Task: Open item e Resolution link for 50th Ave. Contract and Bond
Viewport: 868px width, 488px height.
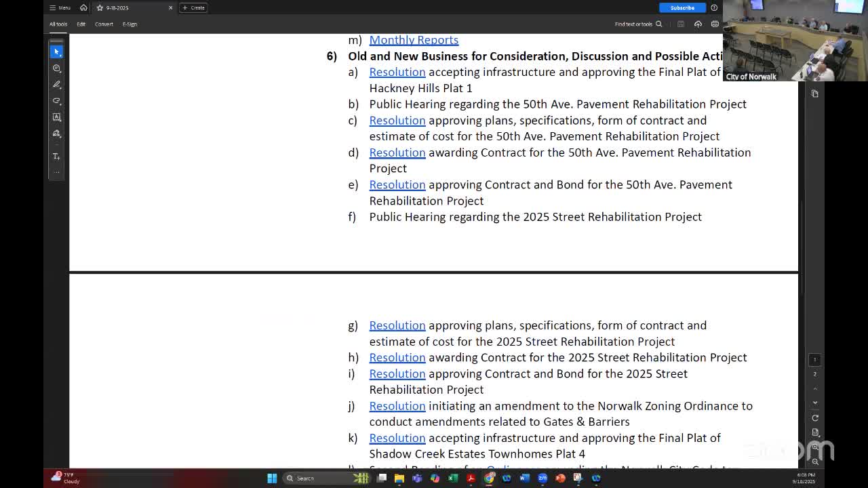Action: coord(397,185)
